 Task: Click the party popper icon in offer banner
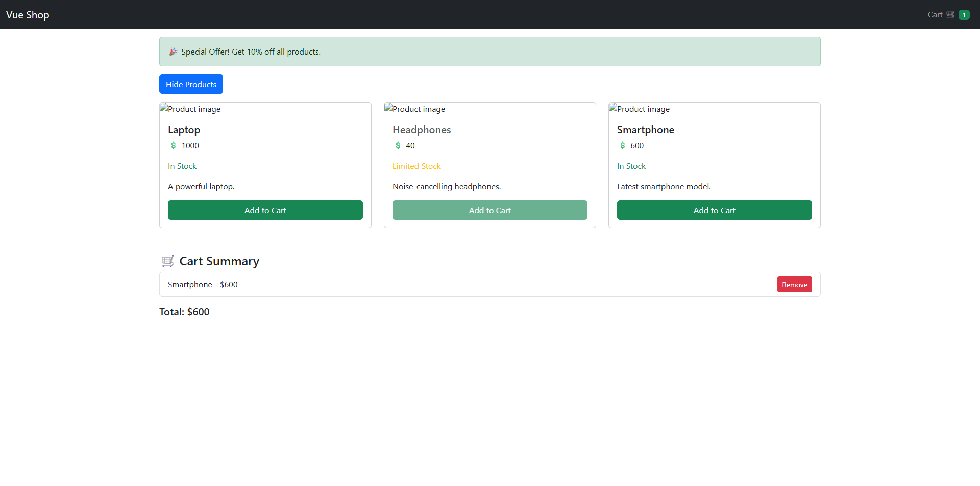[174, 52]
